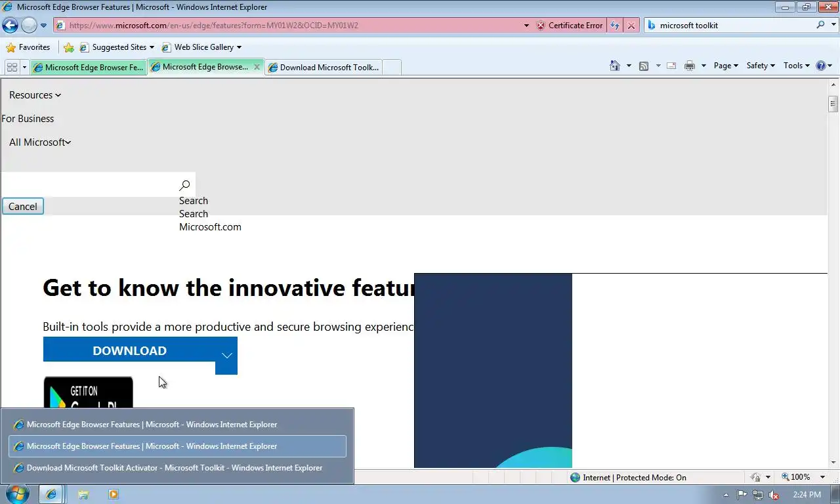Click the vertical scrollbar up arrow
Viewport: 840px width, 504px height.
pos(833,83)
